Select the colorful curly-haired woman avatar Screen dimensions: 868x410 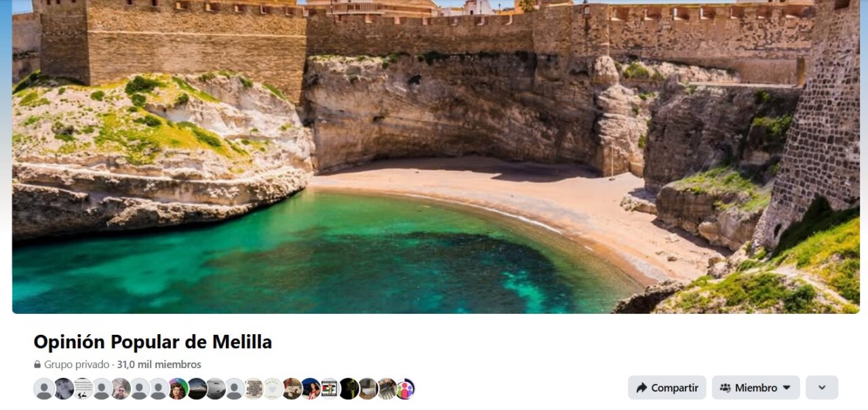[178, 389]
